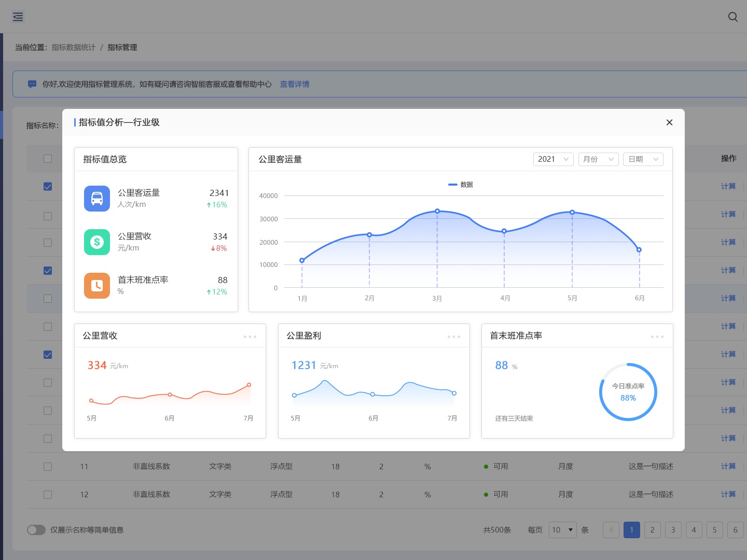Open the more options dots on 首末班准点率 card
Screen dimensions: 747x560
pyautogui.click(x=657, y=337)
